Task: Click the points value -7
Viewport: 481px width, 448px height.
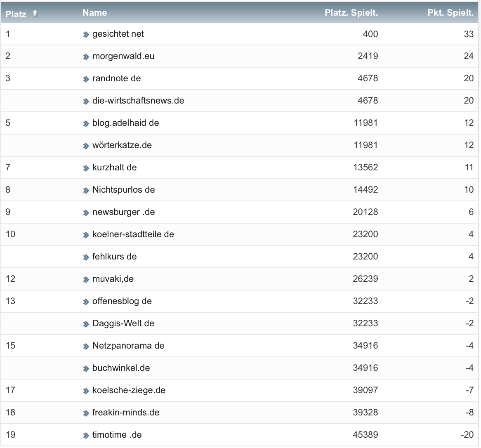Action: (x=469, y=390)
